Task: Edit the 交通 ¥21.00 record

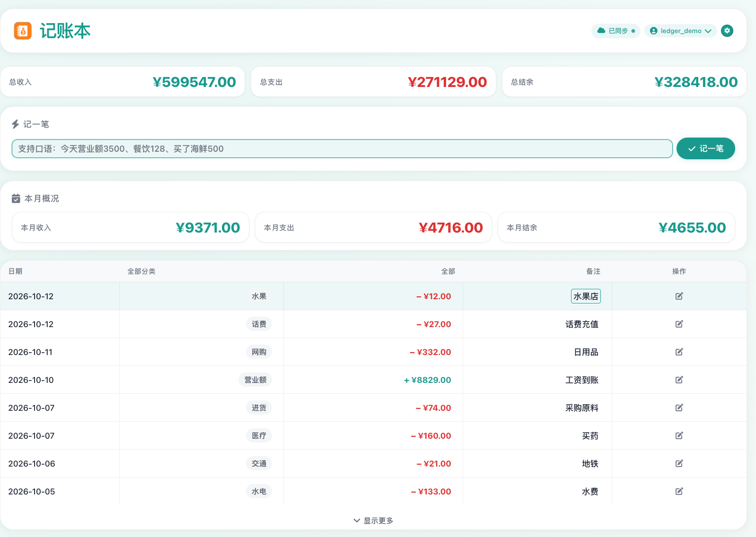Action: (x=679, y=463)
